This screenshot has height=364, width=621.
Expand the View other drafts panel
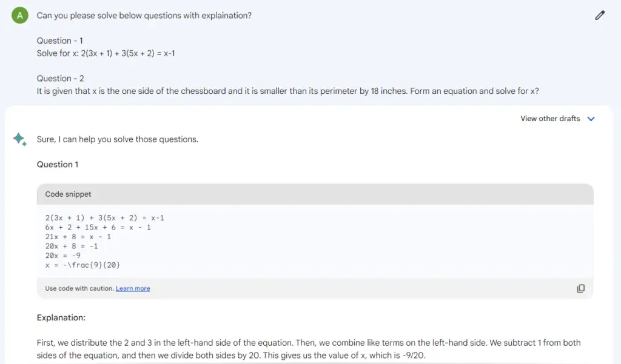pos(557,119)
